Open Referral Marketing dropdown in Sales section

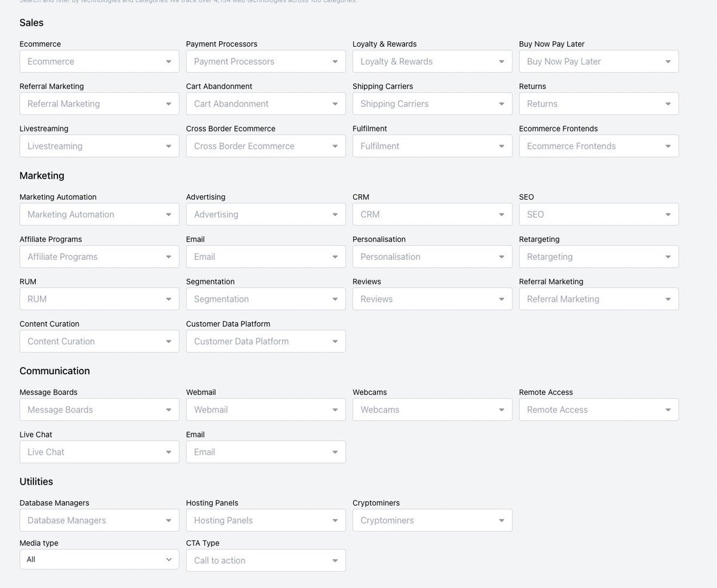point(99,104)
